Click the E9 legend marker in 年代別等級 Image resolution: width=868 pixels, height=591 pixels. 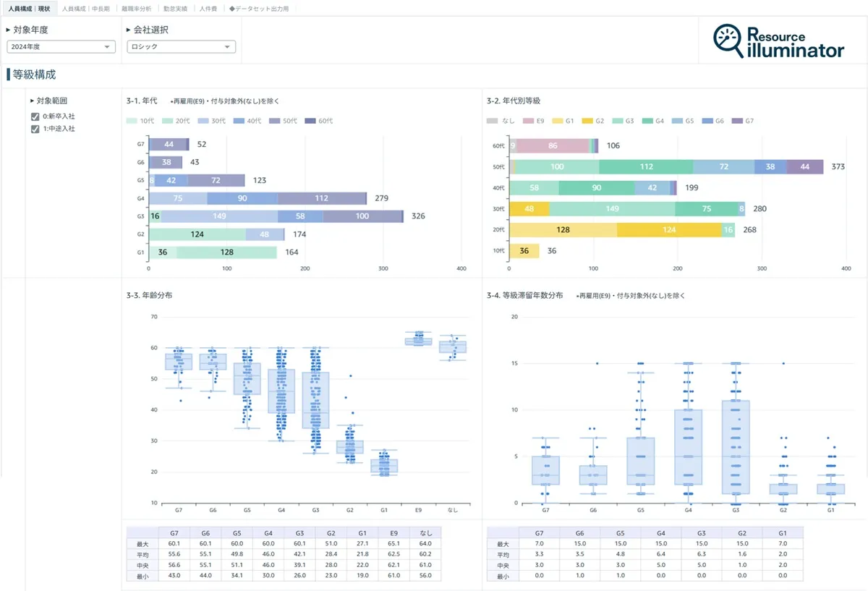(x=529, y=121)
